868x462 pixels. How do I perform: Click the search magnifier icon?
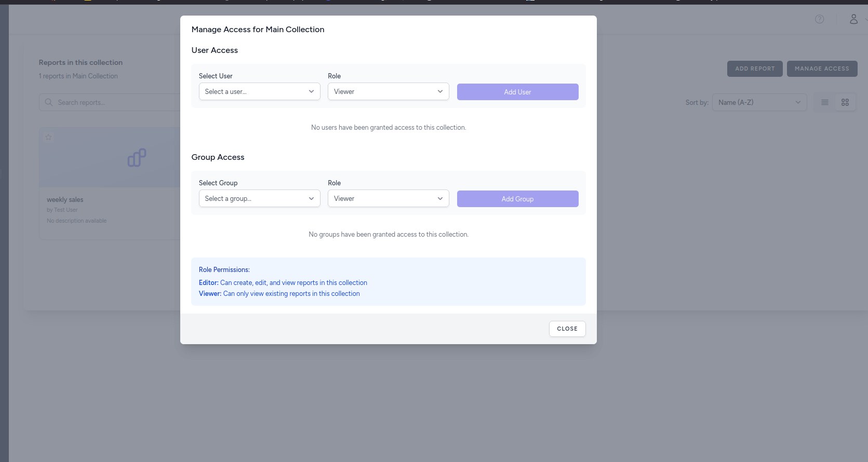[x=49, y=102]
